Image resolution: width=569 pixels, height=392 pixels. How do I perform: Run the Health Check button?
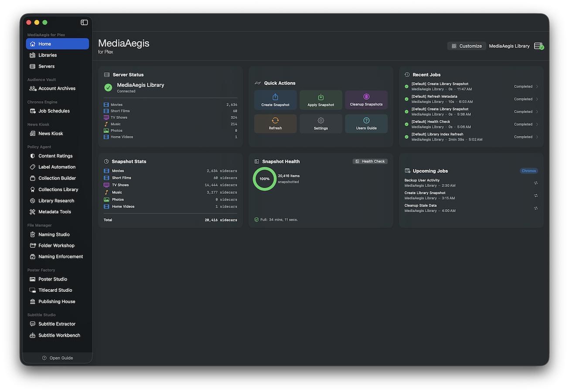370,161
